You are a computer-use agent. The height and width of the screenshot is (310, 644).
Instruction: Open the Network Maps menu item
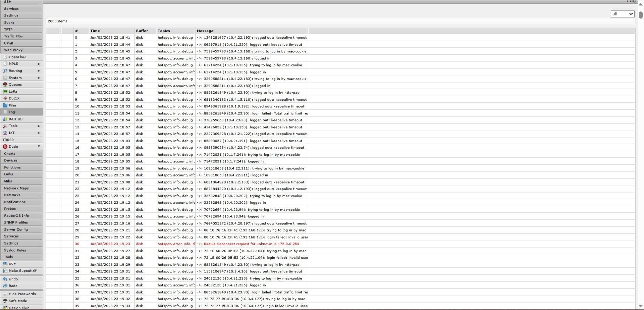[x=21, y=188]
